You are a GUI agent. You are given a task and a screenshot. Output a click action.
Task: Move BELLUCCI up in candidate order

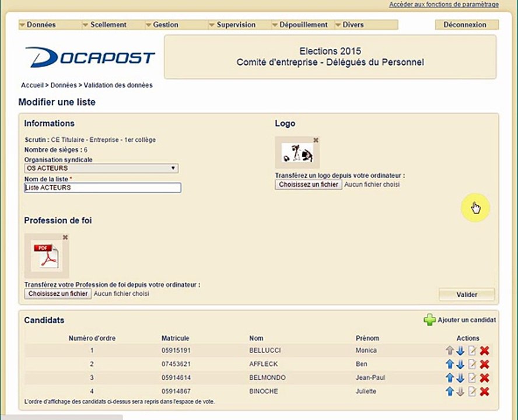point(450,350)
